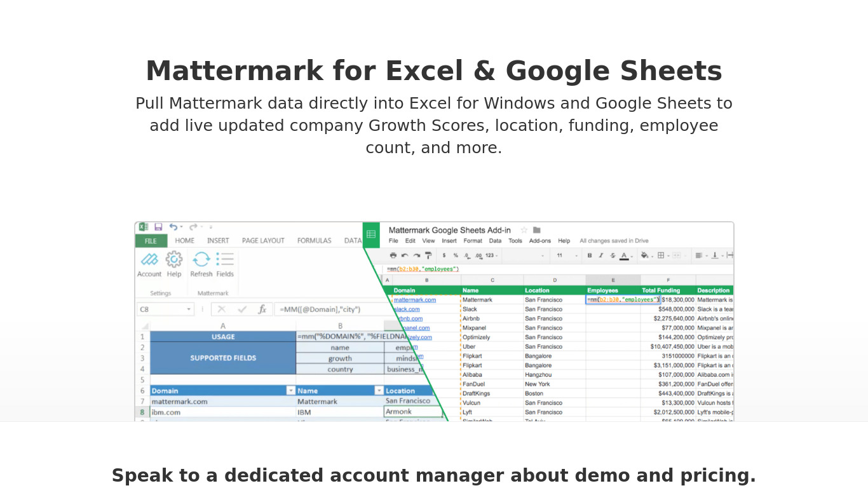Click the Mattermark Account icon in Excel ribbon

point(149,259)
